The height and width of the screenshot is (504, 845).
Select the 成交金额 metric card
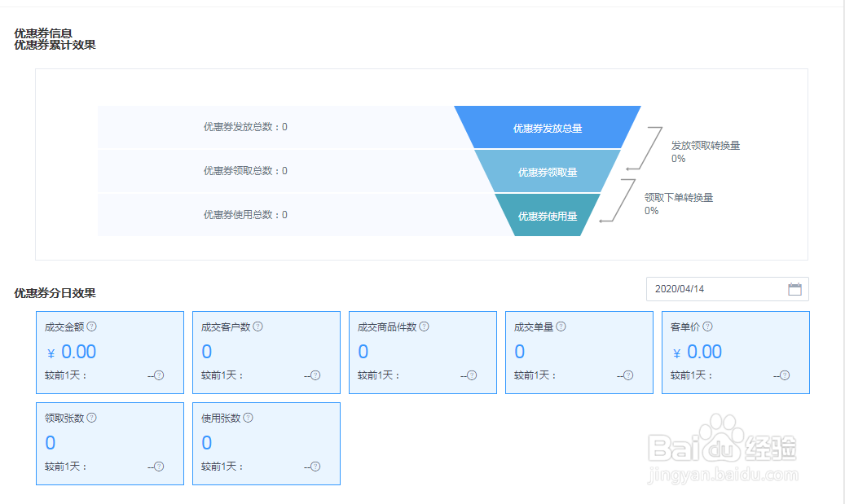pyautogui.click(x=110, y=353)
